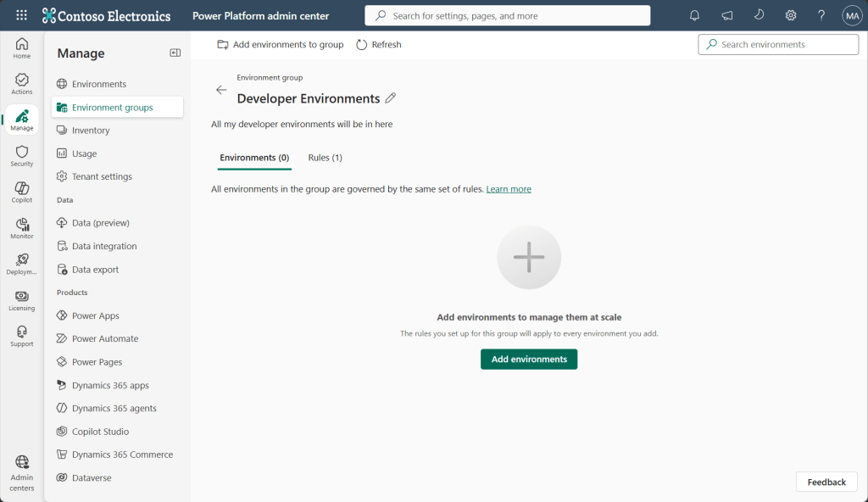The height and width of the screenshot is (502, 868).
Task: Click Add environments to group in toolbar
Action: pyautogui.click(x=280, y=44)
